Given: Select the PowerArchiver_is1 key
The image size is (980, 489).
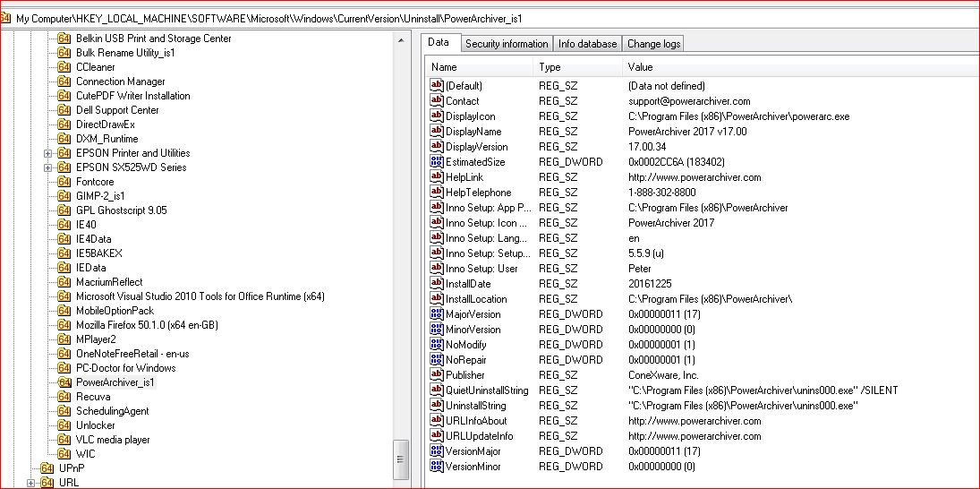Looking at the screenshot, I should pyautogui.click(x=115, y=382).
